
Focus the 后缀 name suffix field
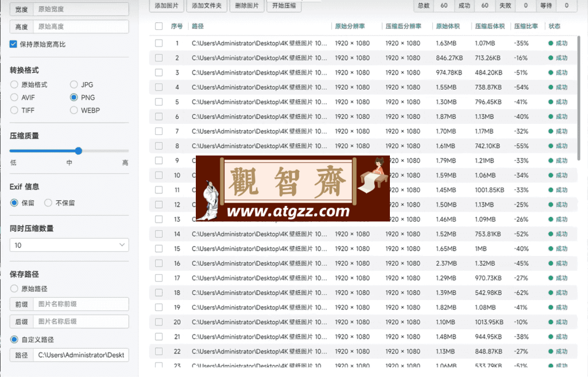(x=81, y=321)
